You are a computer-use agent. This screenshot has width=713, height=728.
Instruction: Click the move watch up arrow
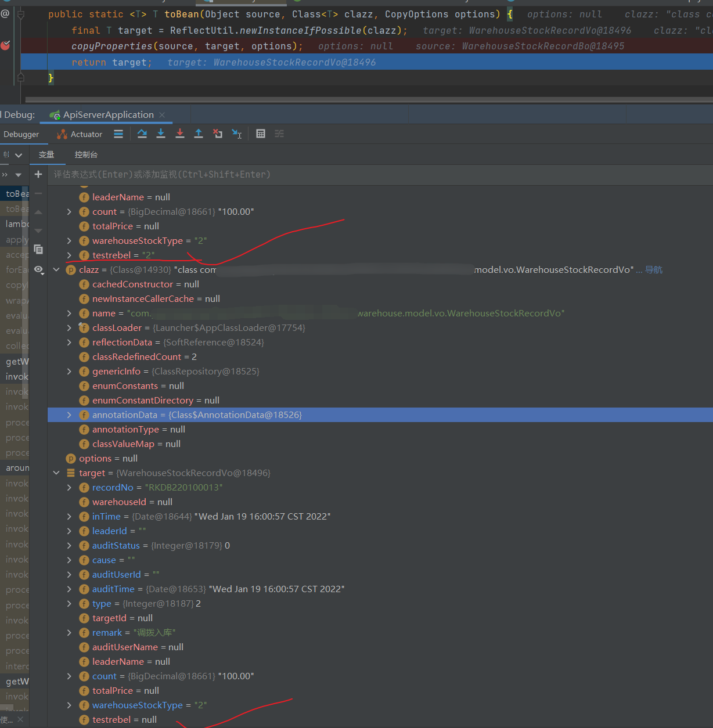pos(38,212)
